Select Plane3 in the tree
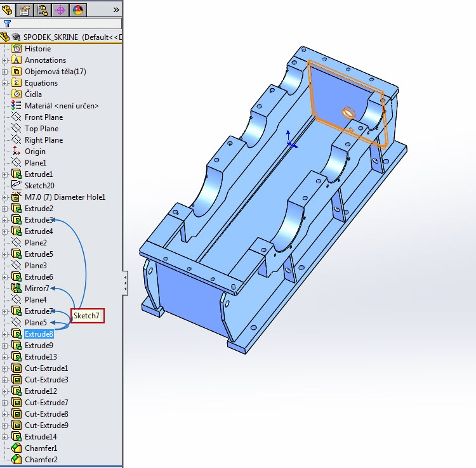 [36, 266]
